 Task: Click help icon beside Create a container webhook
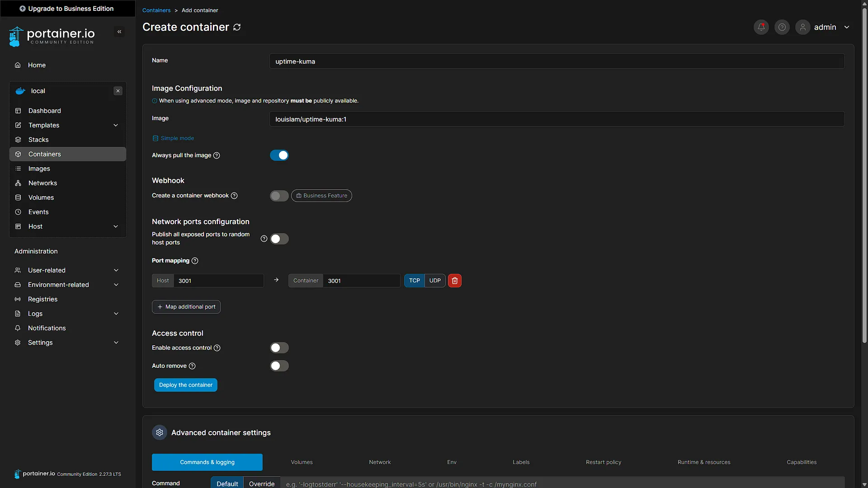pos(234,196)
